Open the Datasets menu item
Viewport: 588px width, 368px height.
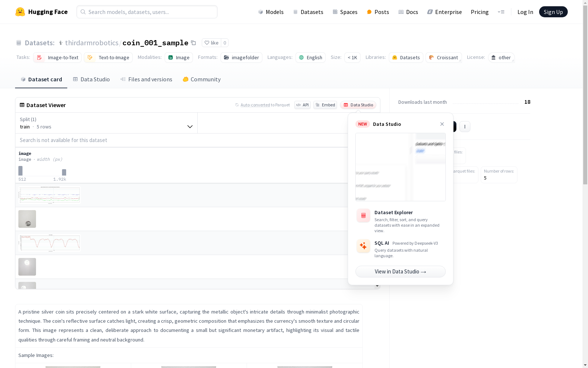click(x=308, y=12)
